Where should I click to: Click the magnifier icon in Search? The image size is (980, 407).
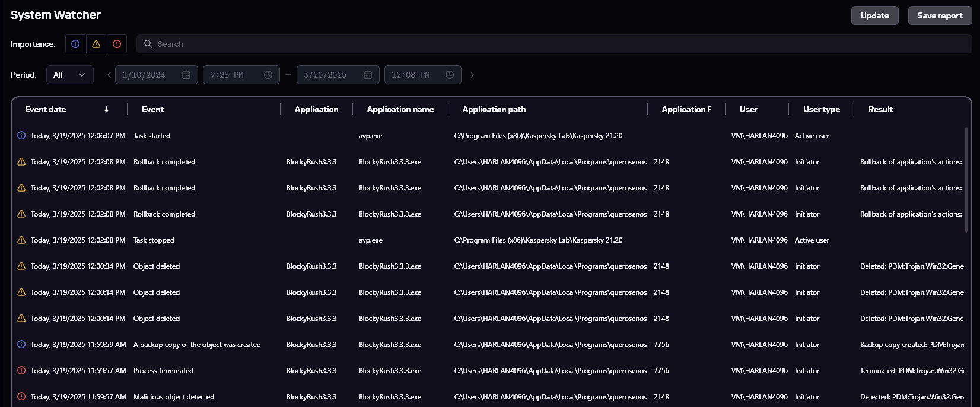148,44
